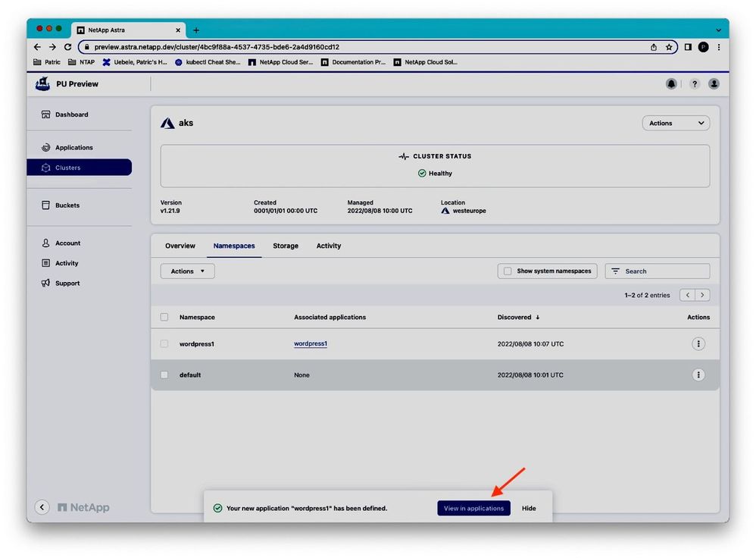Open the Patric bookmarks folder
This screenshot has height=558, width=756.
click(47, 61)
